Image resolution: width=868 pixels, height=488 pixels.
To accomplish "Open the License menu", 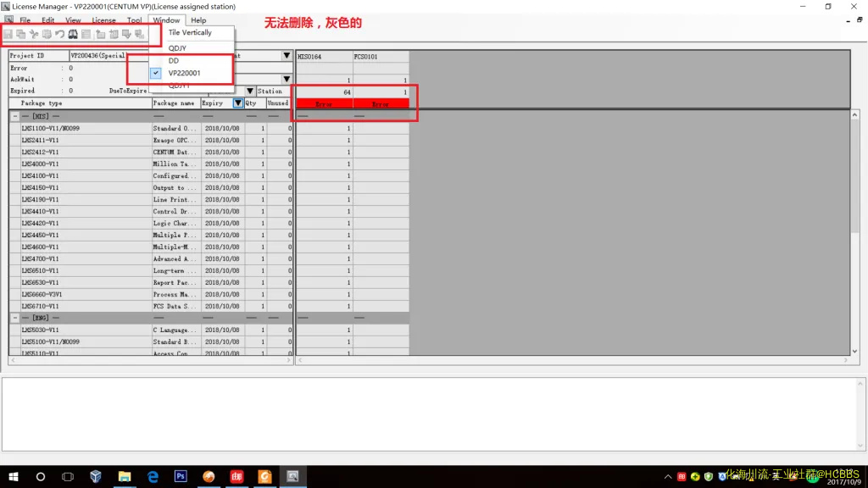I will tap(103, 20).
